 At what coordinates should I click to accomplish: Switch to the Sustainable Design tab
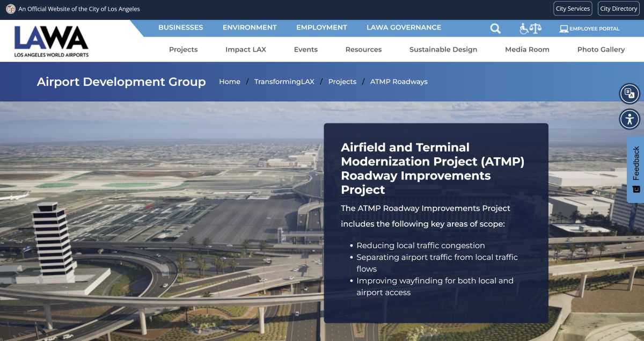coord(443,49)
